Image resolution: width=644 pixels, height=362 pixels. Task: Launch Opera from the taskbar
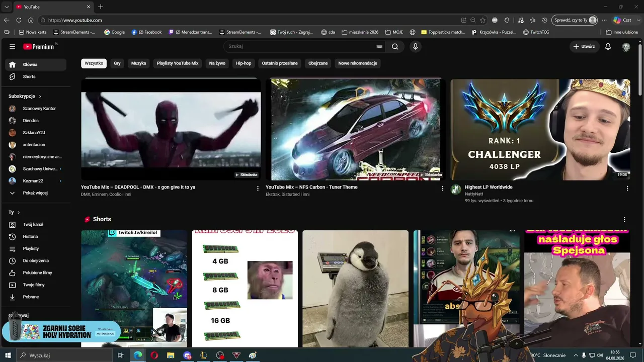coord(154,355)
